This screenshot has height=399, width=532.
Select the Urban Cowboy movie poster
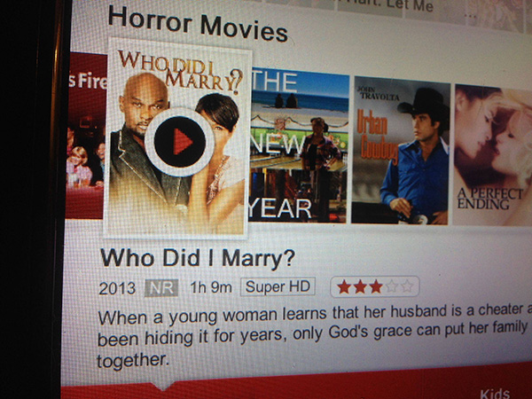(401, 150)
